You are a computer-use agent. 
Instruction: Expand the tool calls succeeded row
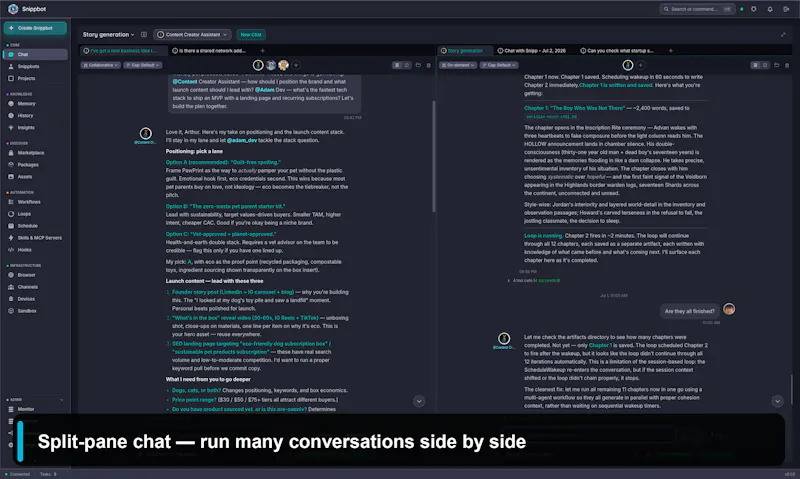pos(535,281)
